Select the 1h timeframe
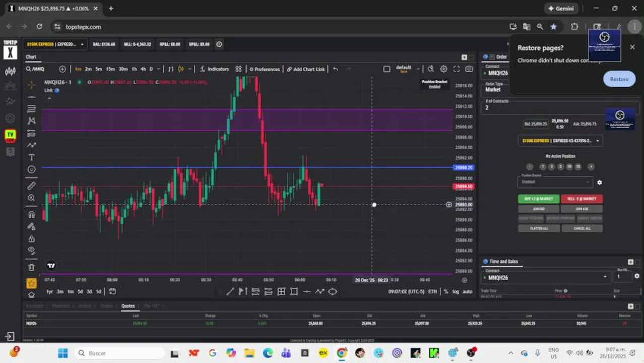The height and width of the screenshot is (363, 644). tap(134, 69)
